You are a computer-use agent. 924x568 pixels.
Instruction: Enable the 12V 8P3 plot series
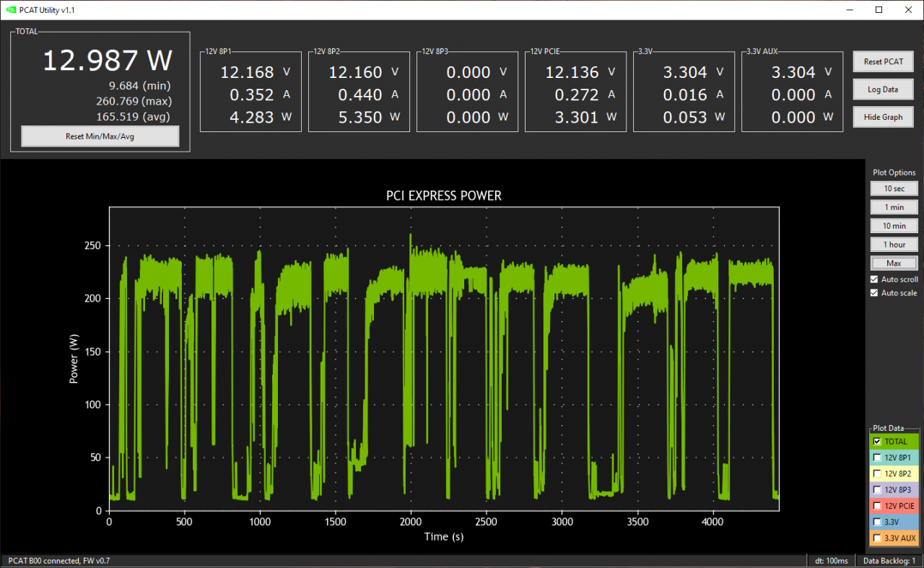[877, 489]
